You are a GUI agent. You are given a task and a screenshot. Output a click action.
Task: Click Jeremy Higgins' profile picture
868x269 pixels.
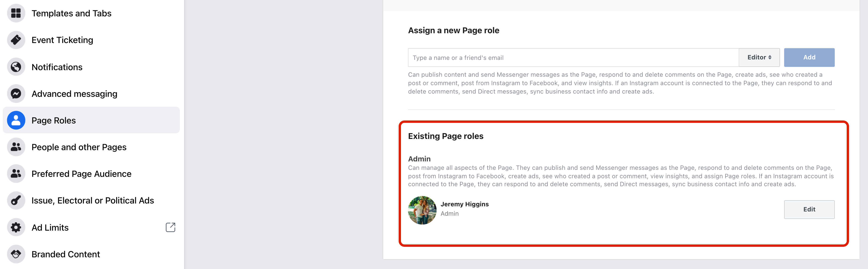422,210
